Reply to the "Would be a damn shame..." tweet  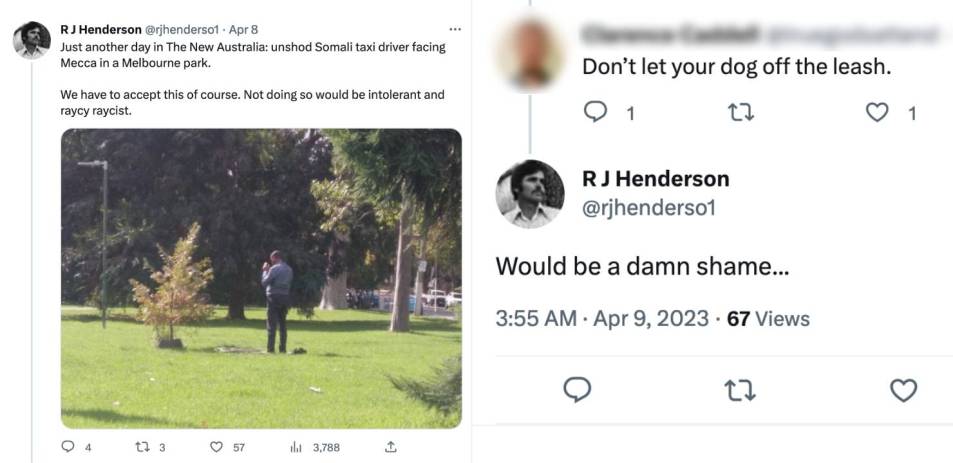coord(577,389)
